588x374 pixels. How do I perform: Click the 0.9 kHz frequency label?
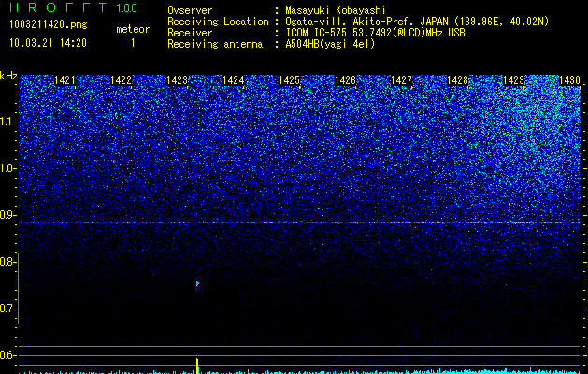pyautogui.click(x=7, y=215)
